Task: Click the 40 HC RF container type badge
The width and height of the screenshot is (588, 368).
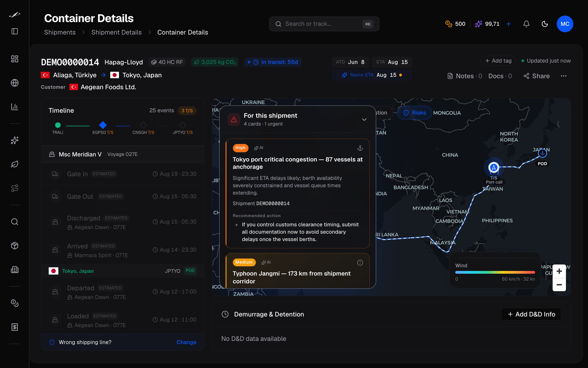Action: pyautogui.click(x=167, y=62)
